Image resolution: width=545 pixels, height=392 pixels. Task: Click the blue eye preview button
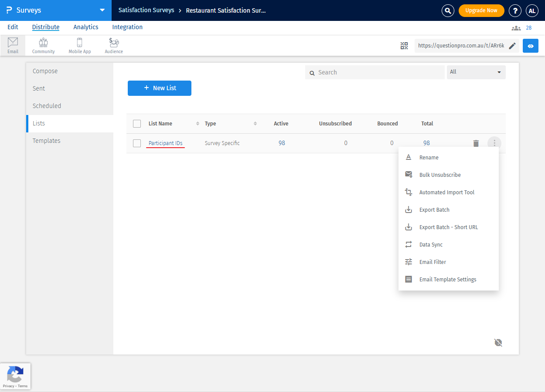531,46
